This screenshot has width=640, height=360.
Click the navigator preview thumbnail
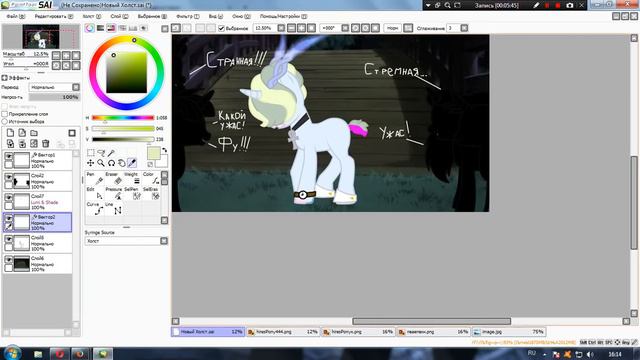pyautogui.click(x=41, y=37)
